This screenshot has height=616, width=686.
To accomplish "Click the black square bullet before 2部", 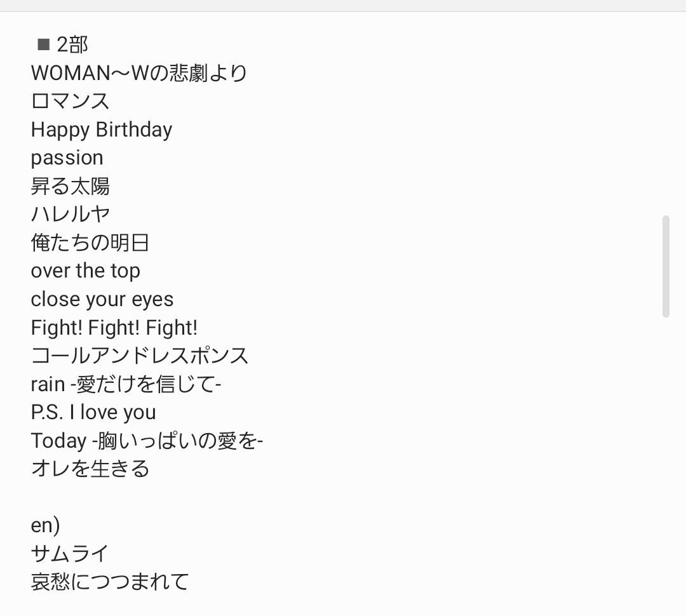I will (43, 44).
